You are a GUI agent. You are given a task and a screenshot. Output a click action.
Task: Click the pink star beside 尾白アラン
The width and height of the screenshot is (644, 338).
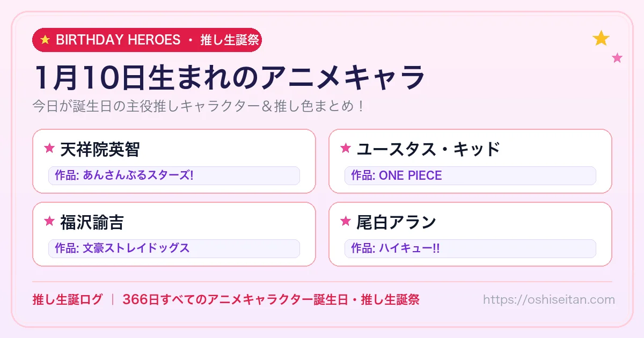346,221
